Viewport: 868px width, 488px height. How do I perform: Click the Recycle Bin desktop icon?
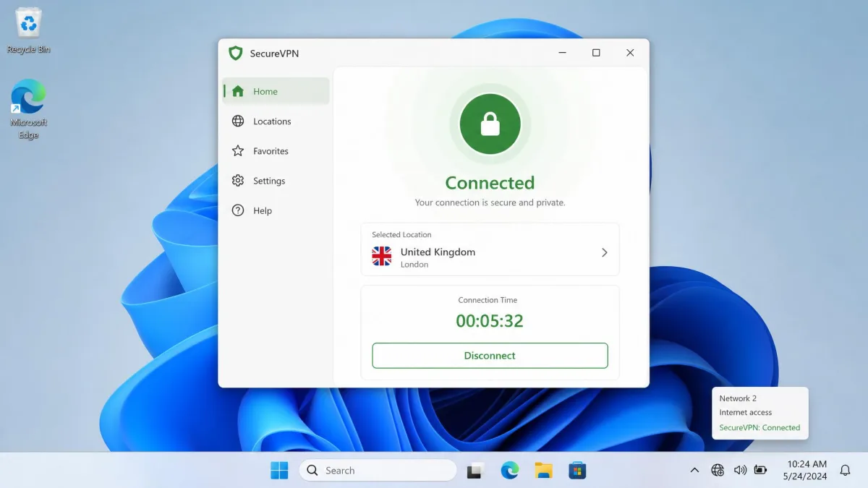pyautogui.click(x=28, y=32)
